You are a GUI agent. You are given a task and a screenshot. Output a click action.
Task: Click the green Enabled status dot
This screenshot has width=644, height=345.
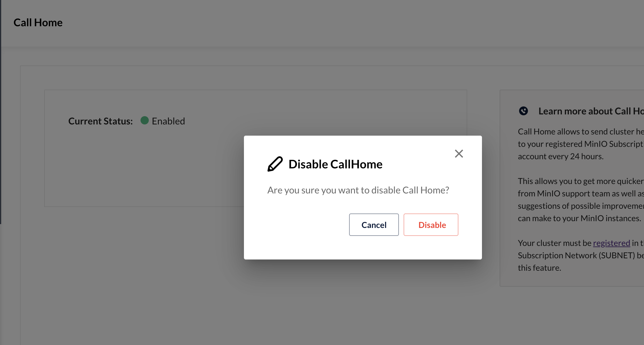(144, 120)
